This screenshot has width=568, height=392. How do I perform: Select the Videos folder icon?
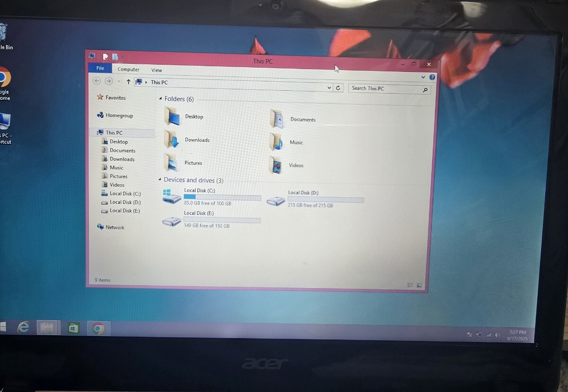point(275,165)
